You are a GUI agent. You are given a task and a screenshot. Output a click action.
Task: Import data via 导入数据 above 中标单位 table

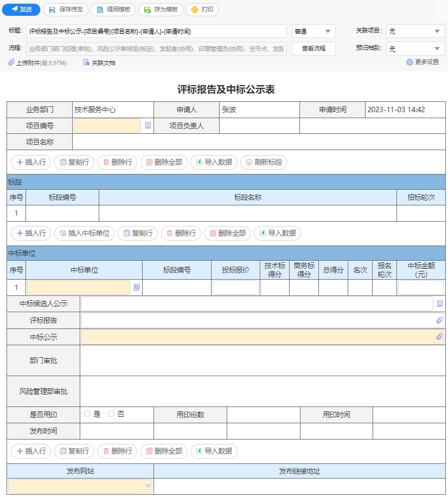278,233
